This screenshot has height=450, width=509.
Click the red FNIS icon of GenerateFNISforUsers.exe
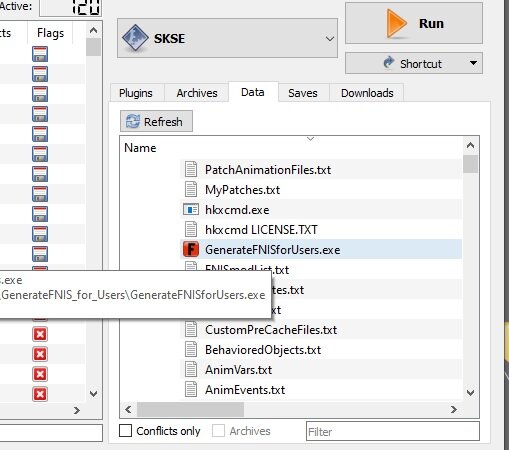[x=191, y=250]
